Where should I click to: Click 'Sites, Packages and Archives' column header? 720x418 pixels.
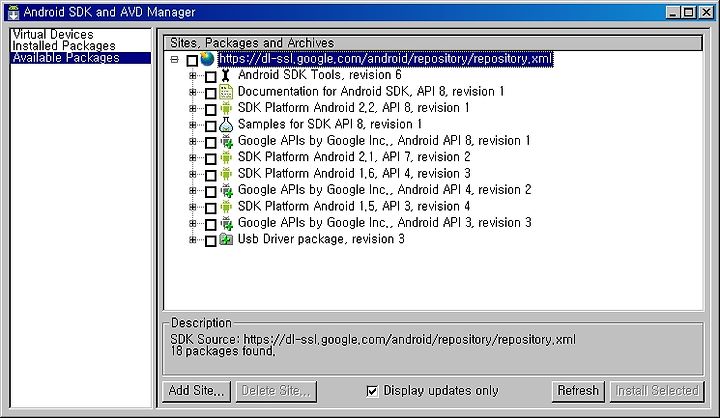pyautogui.click(x=433, y=43)
